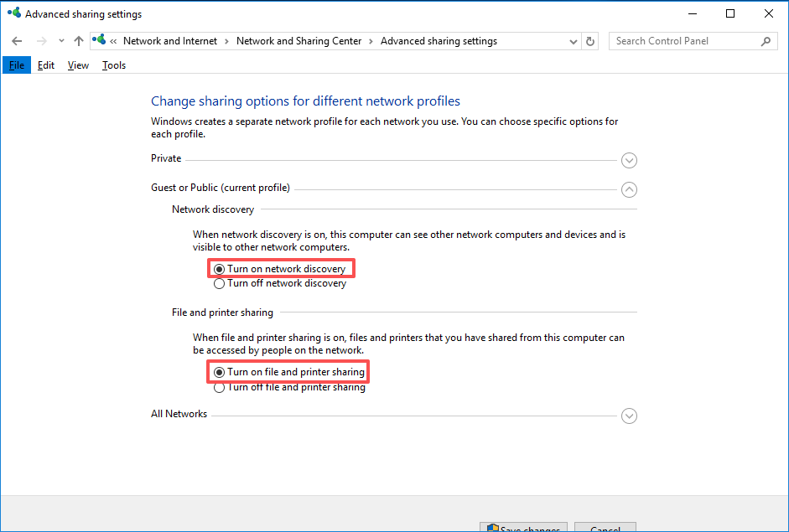
Task: Collapse the Guest or Public section
Action: point(629,189)
